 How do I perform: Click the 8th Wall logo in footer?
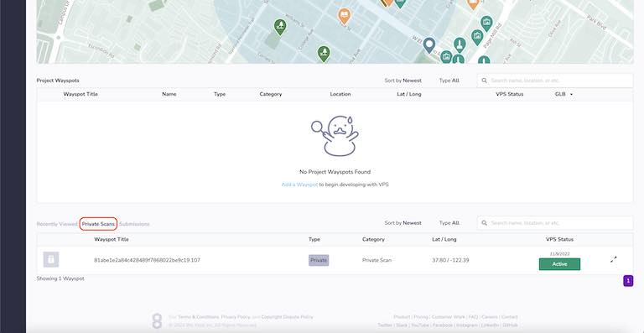coord(157,320)
